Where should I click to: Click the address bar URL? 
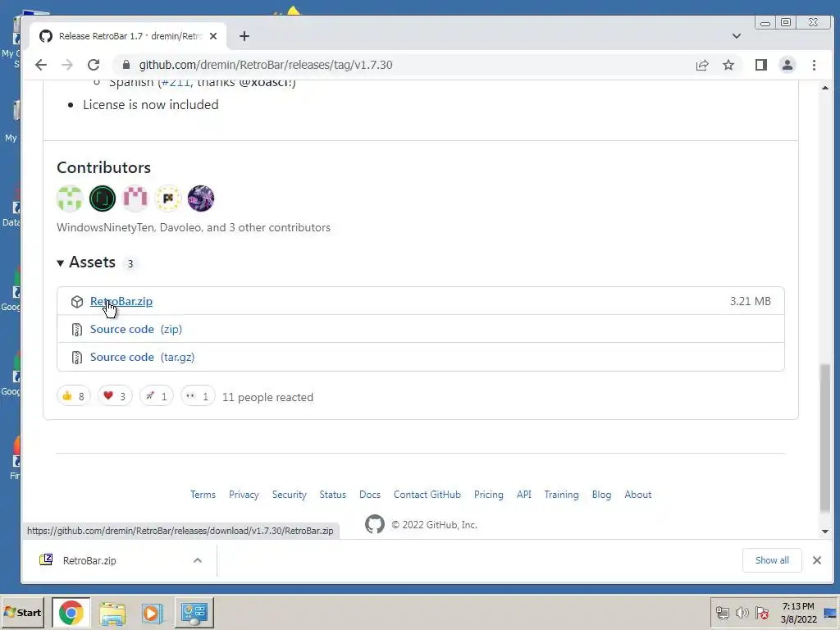tap(266, 65)
